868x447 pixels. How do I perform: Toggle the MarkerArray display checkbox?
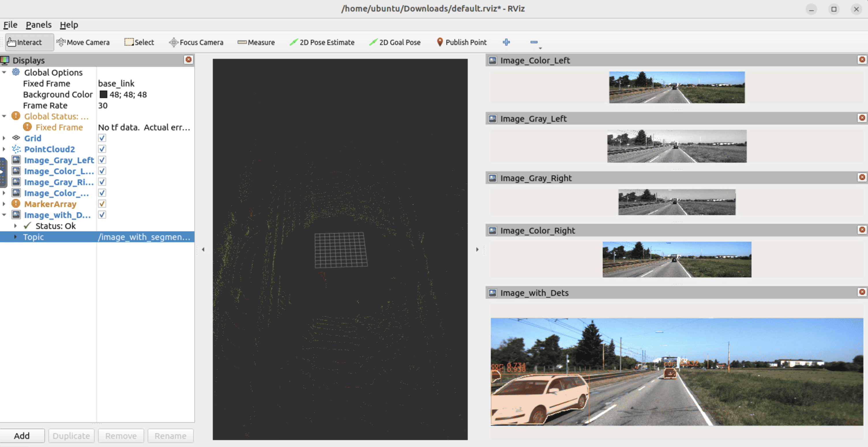(102, 204)
